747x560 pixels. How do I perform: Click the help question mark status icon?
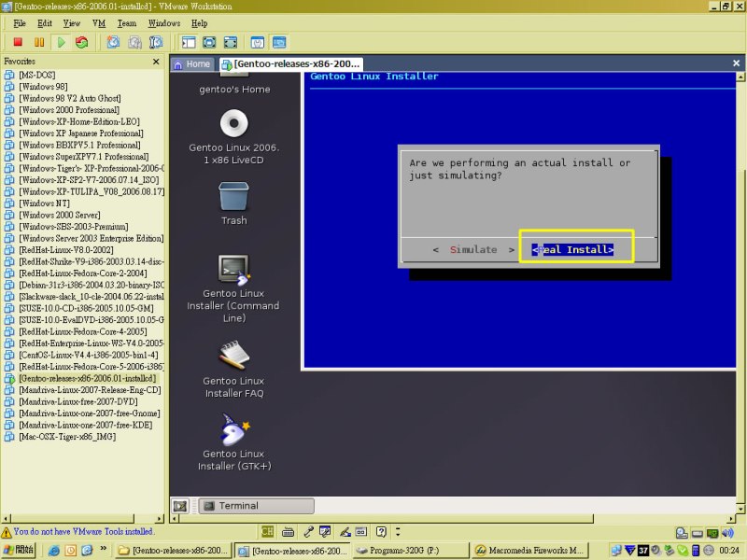(x=381, y=531)
